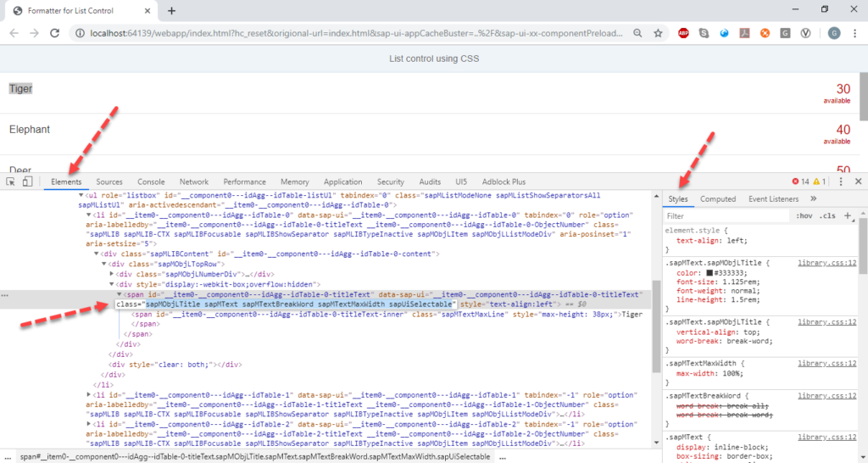The image size is (868, 463).
Task: Open the Memory tab
Action: tap(294, 181)
